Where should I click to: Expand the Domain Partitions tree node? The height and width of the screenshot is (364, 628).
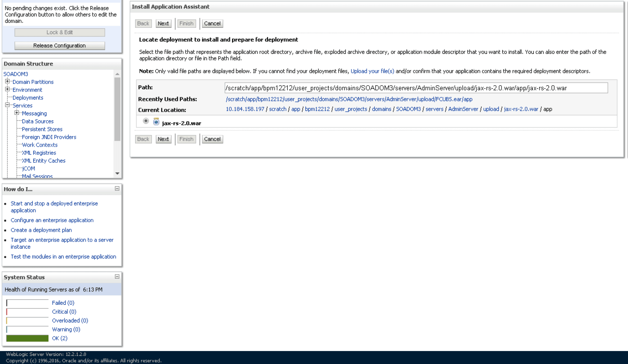(x=6, y=82)
